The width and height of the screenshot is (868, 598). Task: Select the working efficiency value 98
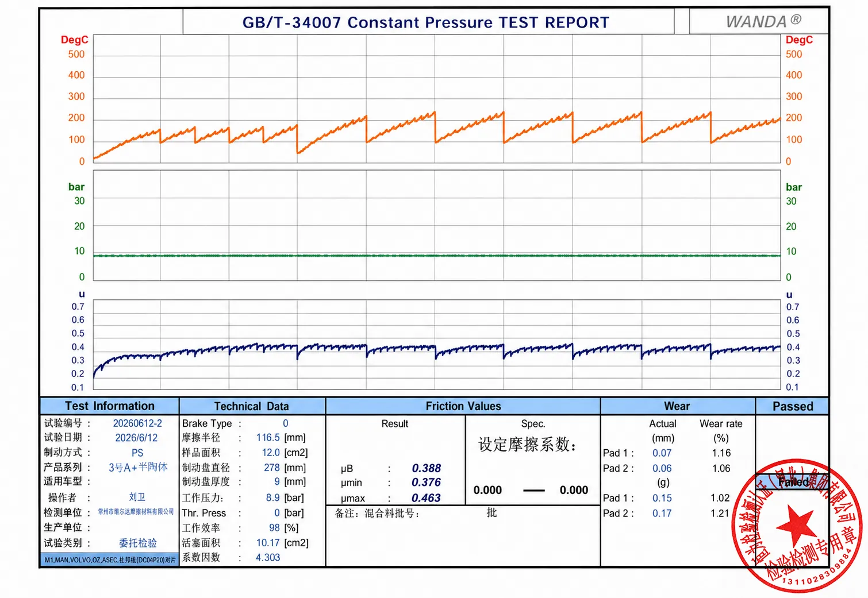[275, 527]
